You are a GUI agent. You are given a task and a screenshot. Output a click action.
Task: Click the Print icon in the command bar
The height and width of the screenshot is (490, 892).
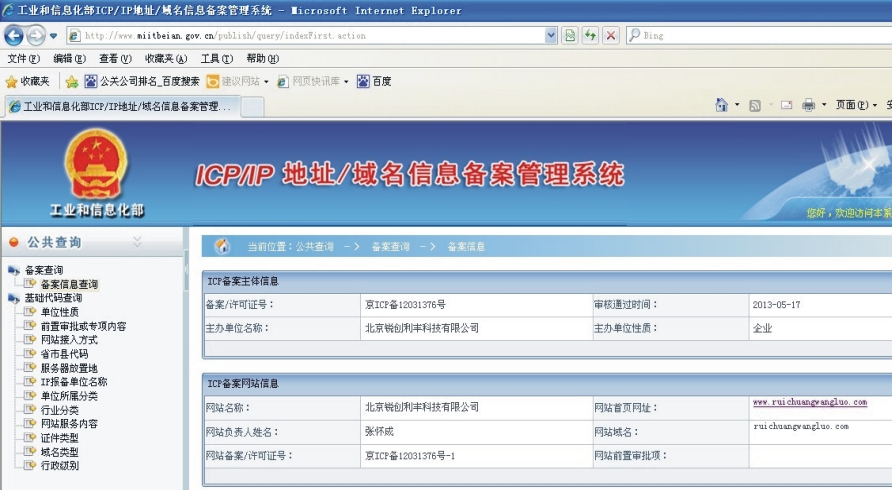pyautogui.click(x=808, y=105)
